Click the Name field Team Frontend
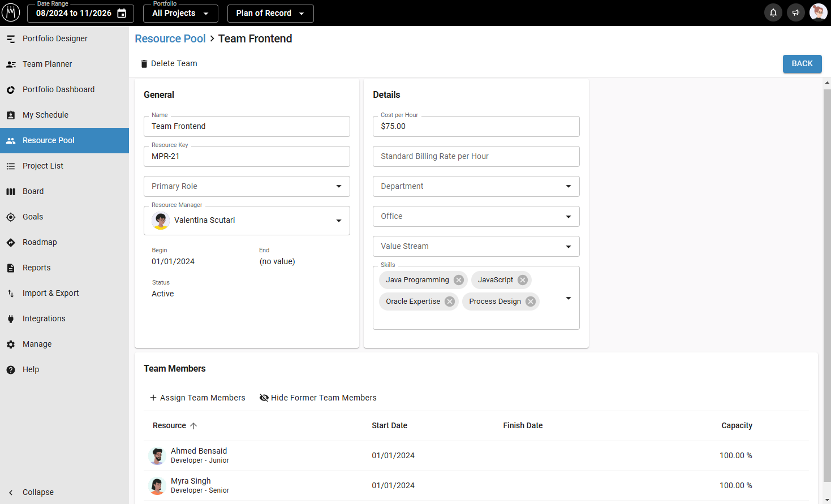Image resolution: width=831 pixels, height=504 pixels. coord(247,126)
